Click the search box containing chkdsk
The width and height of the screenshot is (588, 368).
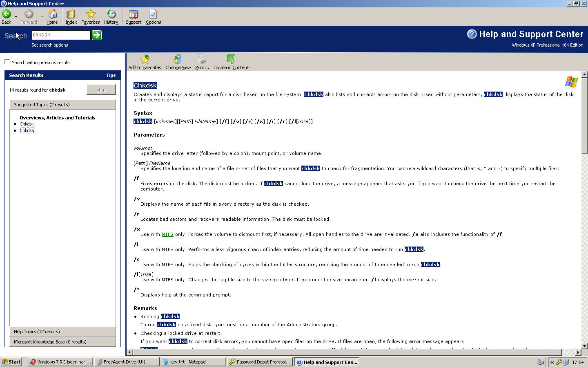coord(61,35)
